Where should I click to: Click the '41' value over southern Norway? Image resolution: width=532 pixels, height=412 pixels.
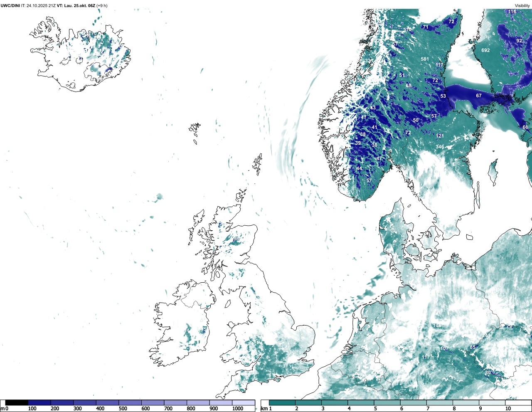point(374,128)
